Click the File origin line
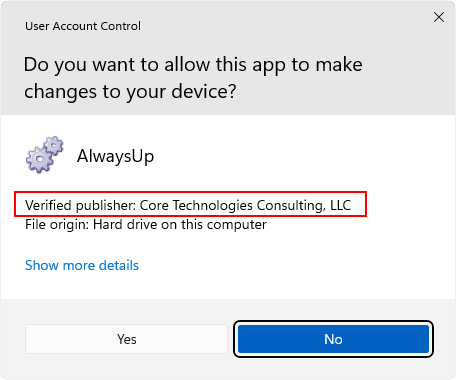 [x=146, y=224]
